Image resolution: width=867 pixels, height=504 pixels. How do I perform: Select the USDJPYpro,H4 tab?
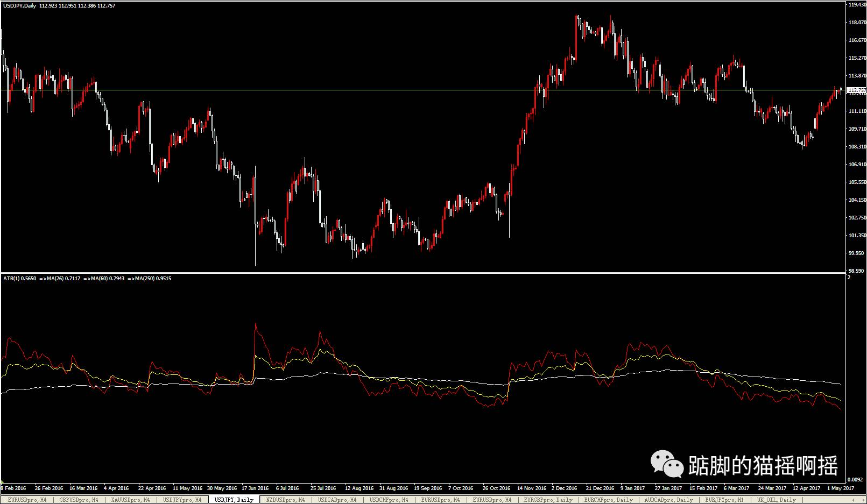tap(182, 500)
